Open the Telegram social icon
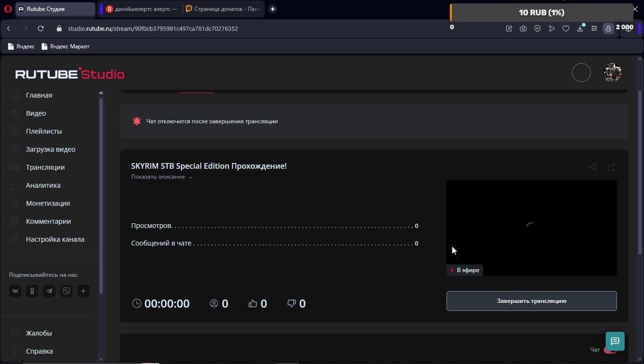The height and width of the screenshot is (364, 644). 49,291
